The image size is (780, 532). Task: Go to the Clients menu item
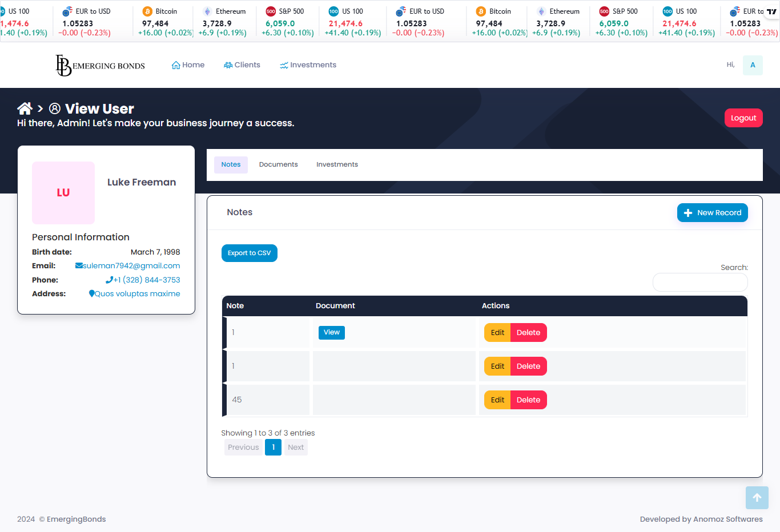[242, 65]
